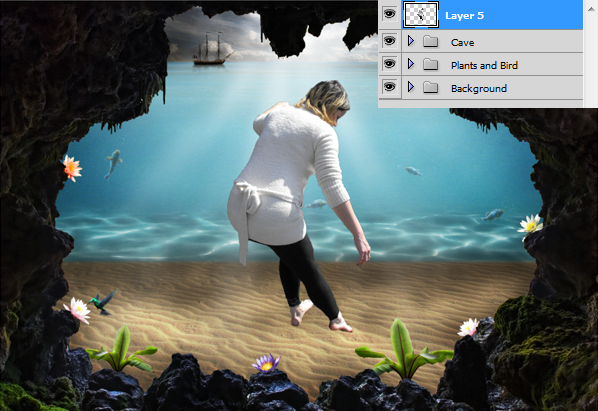Screen dimensions: 598x411
Task: Toggle the Background group eye icon
Action: click(389, 87)
